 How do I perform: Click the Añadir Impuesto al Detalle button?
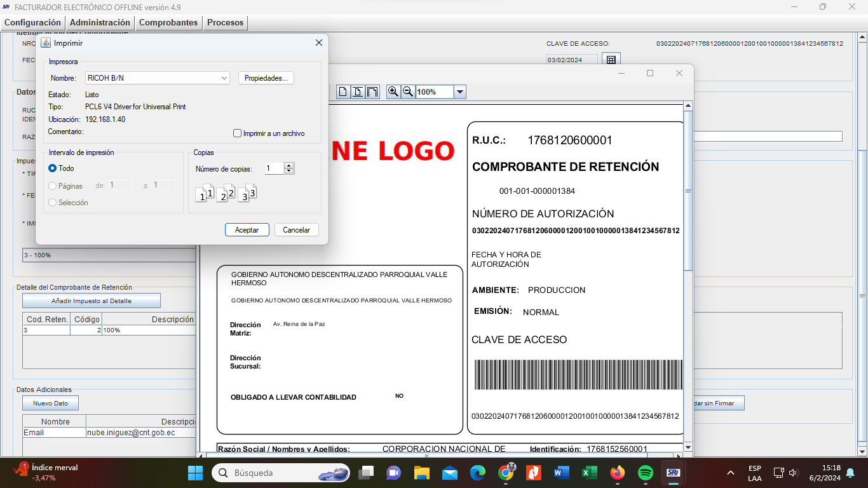92,301
